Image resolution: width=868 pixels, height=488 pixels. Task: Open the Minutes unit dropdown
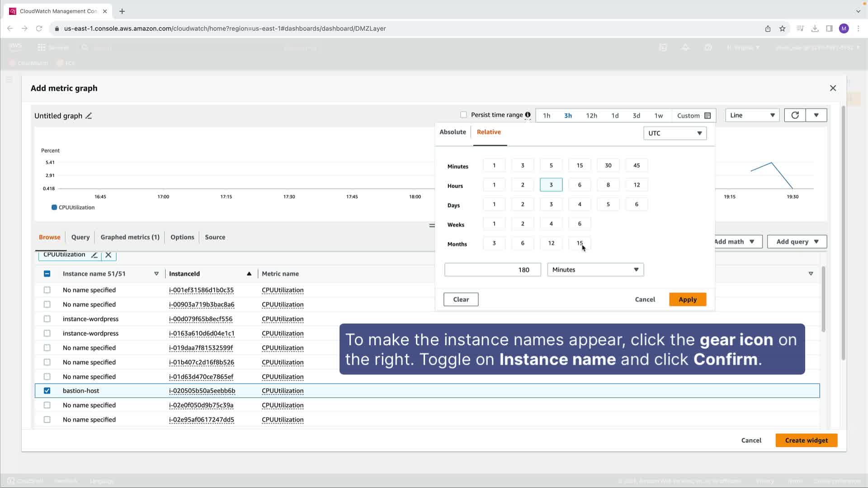[595, 270]
